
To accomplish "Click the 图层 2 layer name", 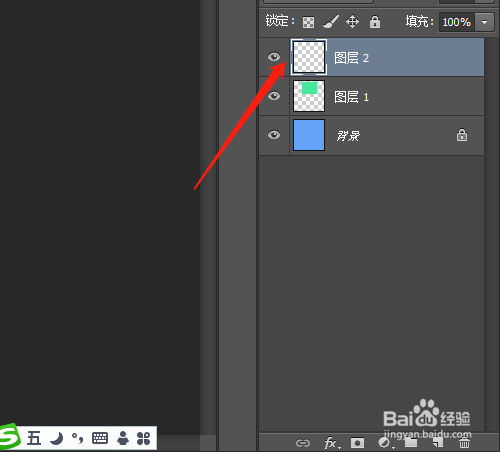I will tap(352, 58).
